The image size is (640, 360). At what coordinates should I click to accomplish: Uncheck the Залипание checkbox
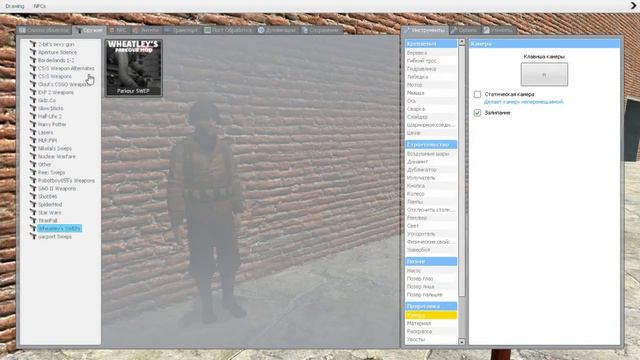477,113
